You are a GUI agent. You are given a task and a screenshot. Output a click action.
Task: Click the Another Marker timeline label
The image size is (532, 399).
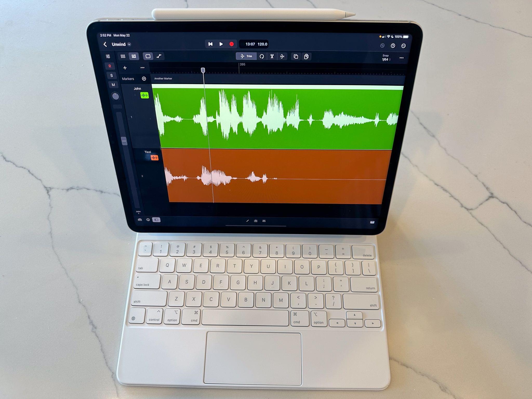(x=164, y=79)
